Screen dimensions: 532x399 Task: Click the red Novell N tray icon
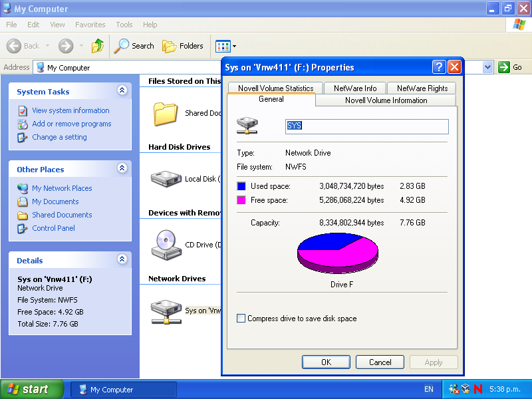[478, 389]
